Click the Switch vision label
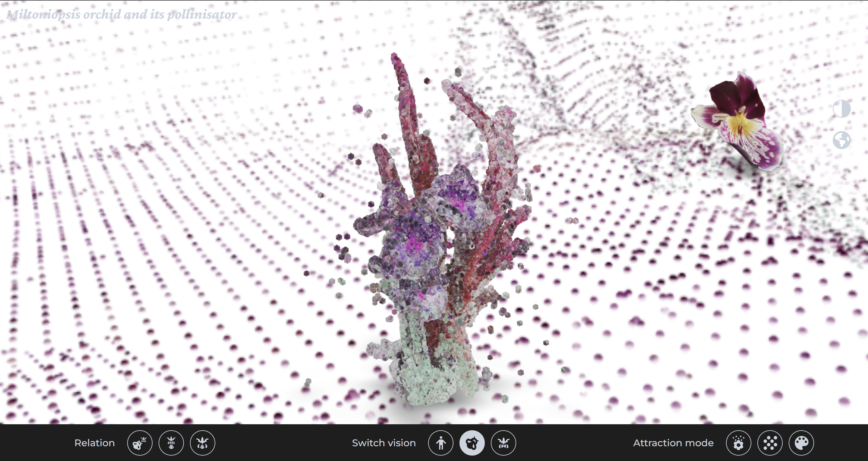 [383, 443]
